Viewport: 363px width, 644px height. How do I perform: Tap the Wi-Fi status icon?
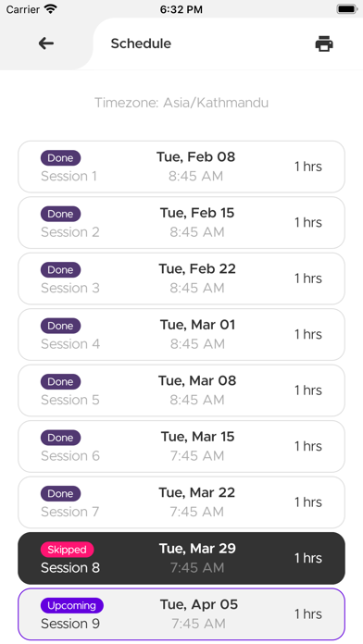pos(51,9)
